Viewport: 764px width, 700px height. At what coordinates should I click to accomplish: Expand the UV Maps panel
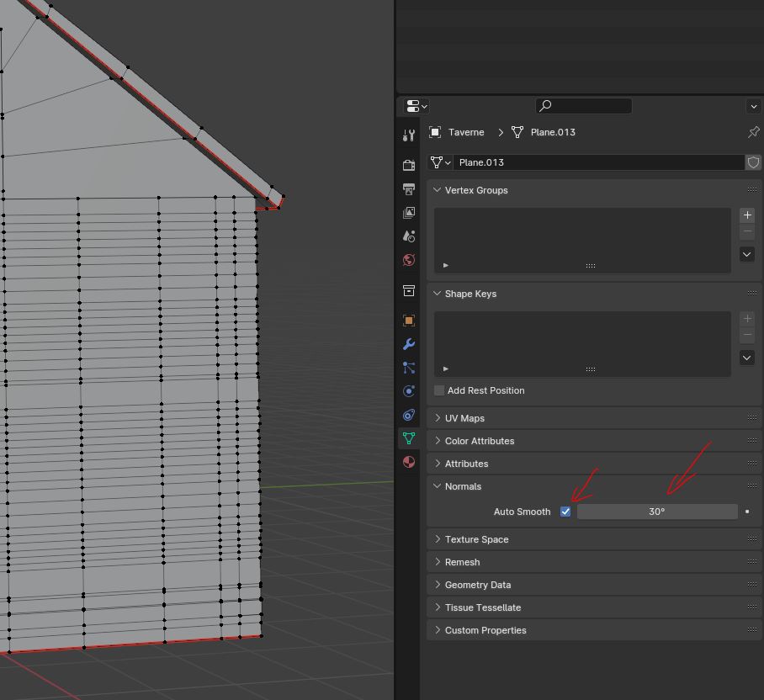(464, 418)
